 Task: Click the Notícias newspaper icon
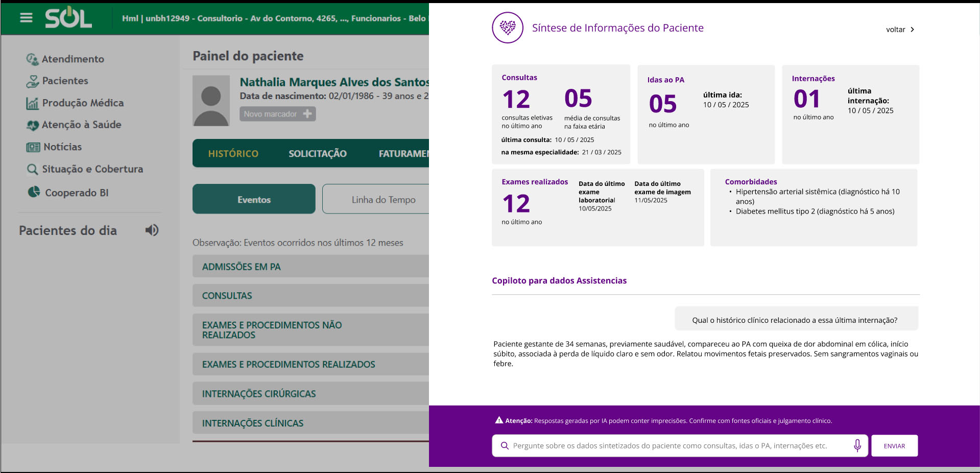33,147
